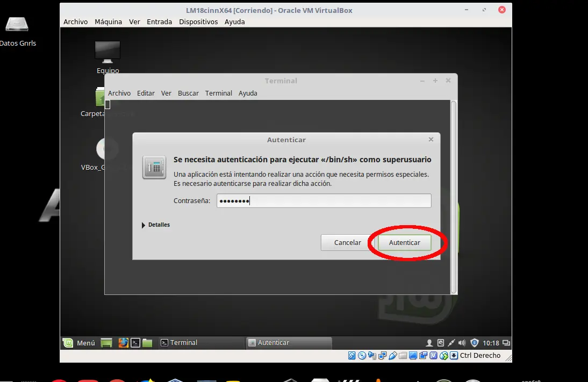
Task: Click the Cancelar button
Action: (x=347, y=242)
